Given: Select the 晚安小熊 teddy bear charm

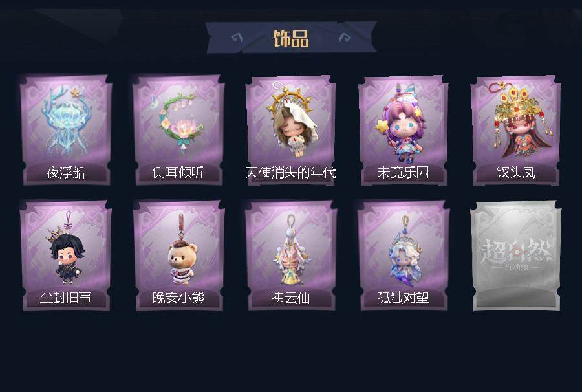Looking at the screenshot, I should [178, 256].
